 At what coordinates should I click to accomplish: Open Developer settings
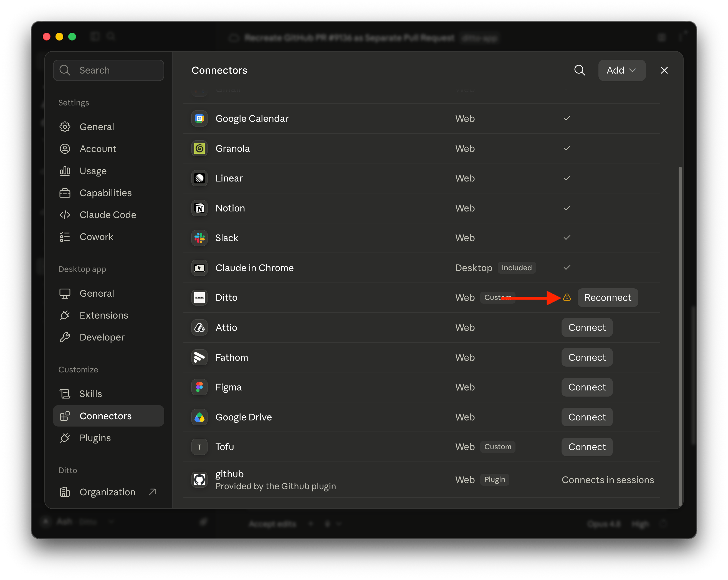pos(108,337)
